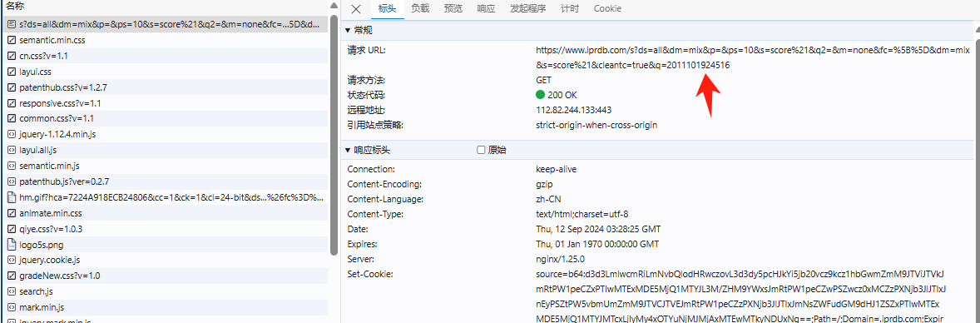980x323 pixels.
Task: Close the request details panel
Action: click(x=355, y=9)
